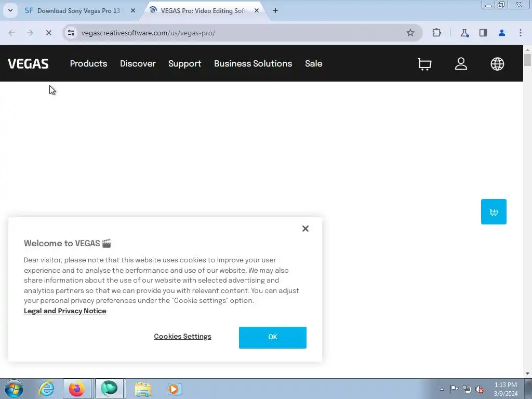Viewport: 532px width, 399px height.
Task: Open the Support menu
Action: (x=184, y=64)
